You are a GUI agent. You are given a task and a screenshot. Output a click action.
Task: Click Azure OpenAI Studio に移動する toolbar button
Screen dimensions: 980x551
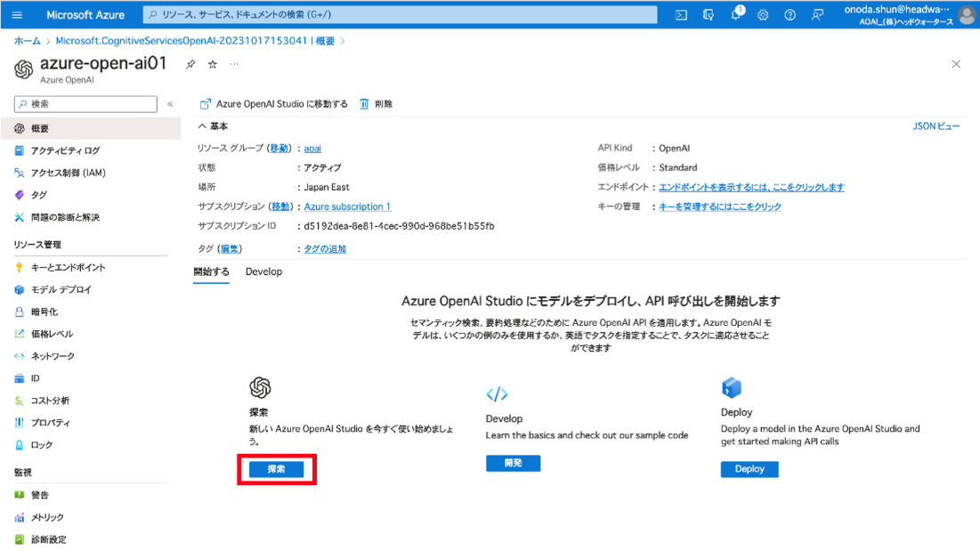click(273, 104)
